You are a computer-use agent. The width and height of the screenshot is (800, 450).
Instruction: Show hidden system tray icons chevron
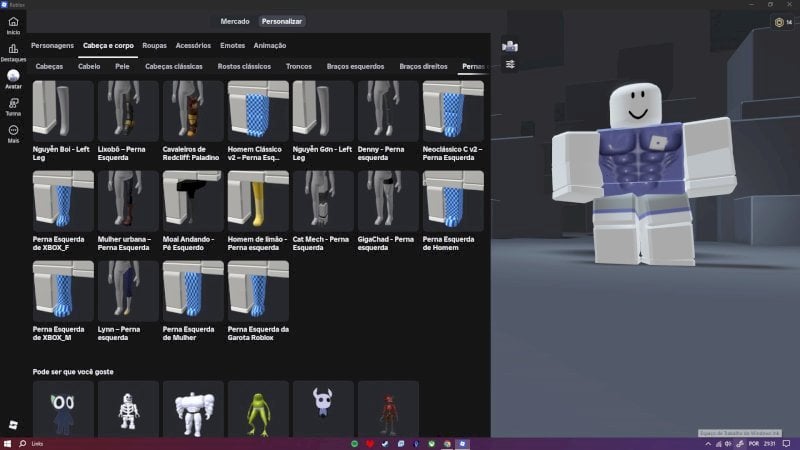pyautogui.click(x=708, y=444)
